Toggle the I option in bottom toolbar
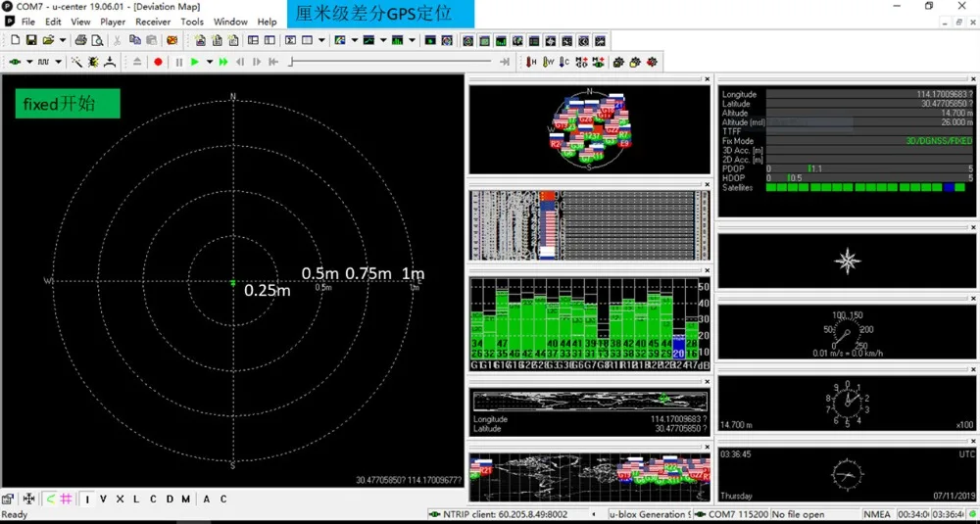980x524 pixels. (x=87, y=499)
